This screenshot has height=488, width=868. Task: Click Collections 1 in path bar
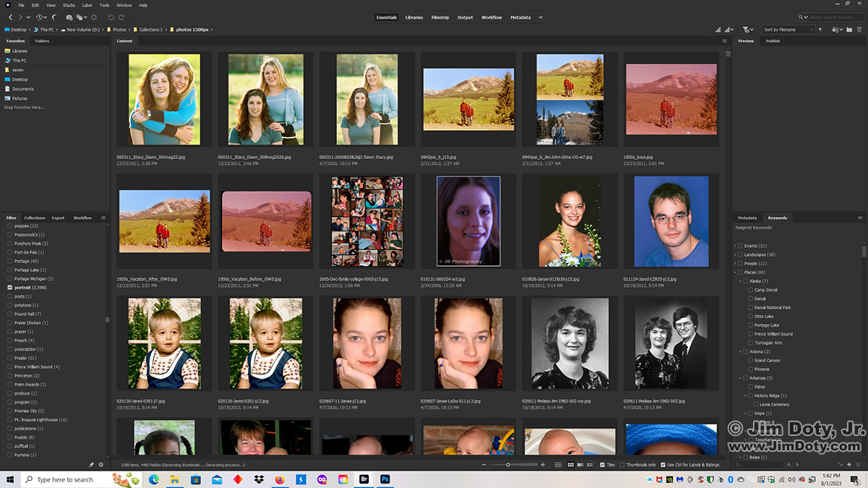pos(151,30)
